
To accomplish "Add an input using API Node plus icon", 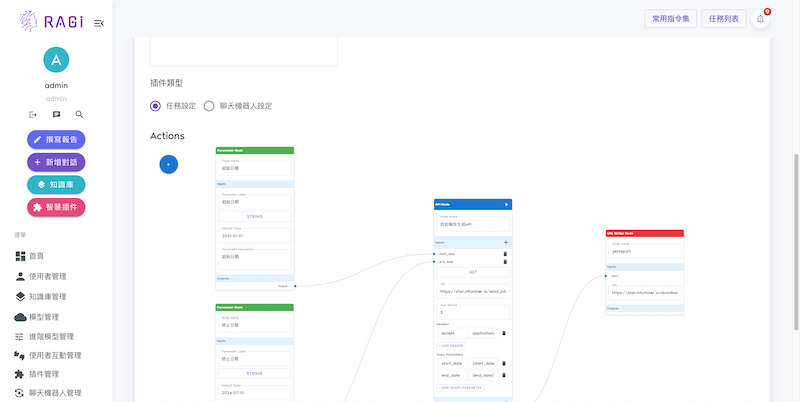I will [x=505, y=243].
